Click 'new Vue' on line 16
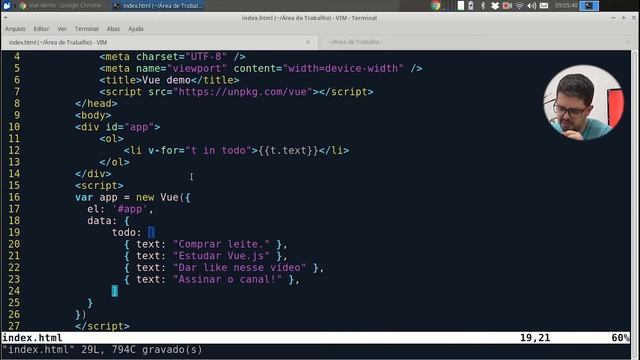Viewport: 640px width, 360px height. pyautogui.click(x=157, y=198)
